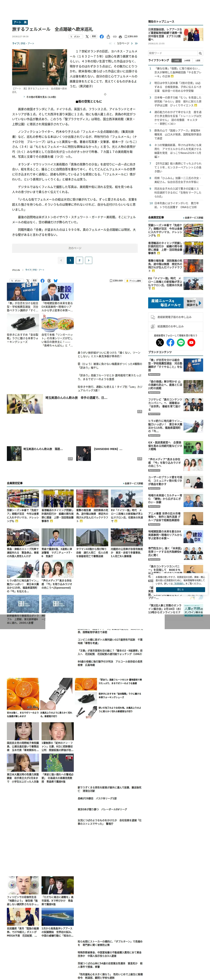The height and width of the screenshot is (980, 210).
Task: Open GX・脱炭素経営へ brand content item
Action: click(x=165, y=446)
